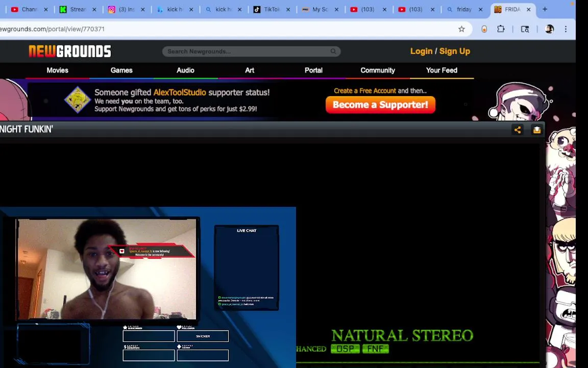The height and width of the screenshot is (368, 588).
Task: Open the Portal menu
Action: click(x=313, y=70)
